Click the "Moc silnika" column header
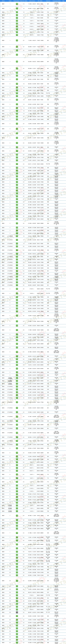 click(x=40, y=1)
